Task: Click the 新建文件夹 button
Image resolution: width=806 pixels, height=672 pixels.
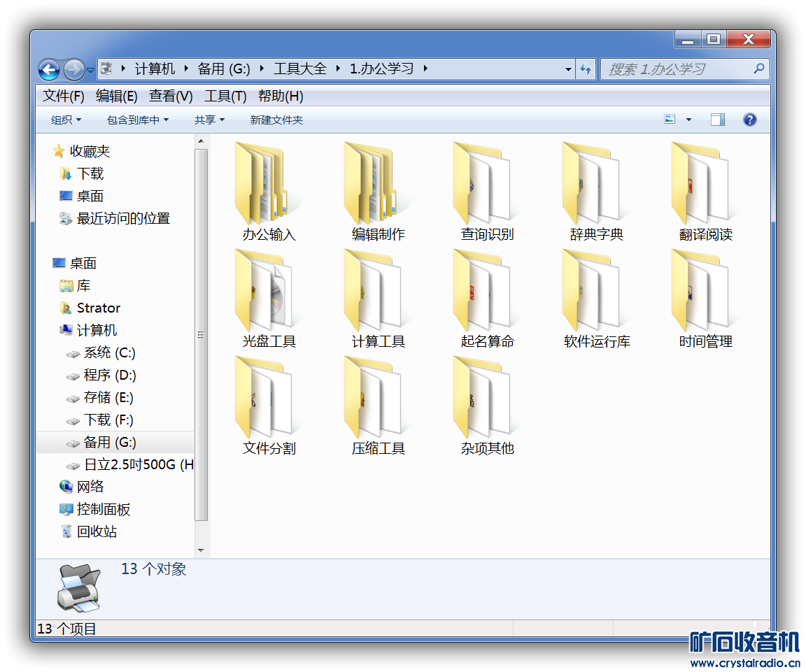Action: tap(276, 120)
